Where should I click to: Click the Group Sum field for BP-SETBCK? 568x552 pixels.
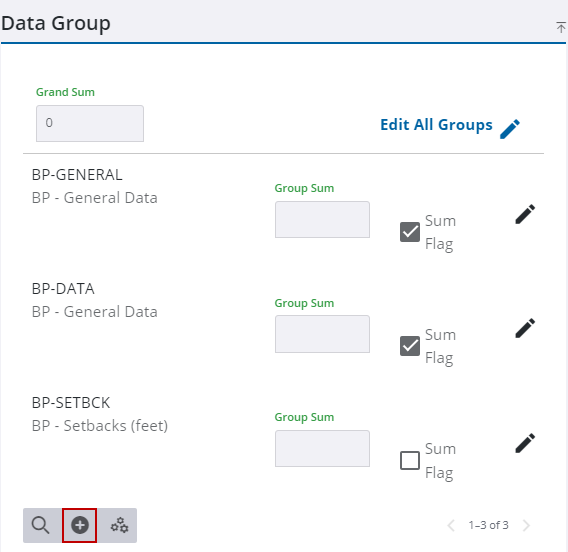coord(322,448)
